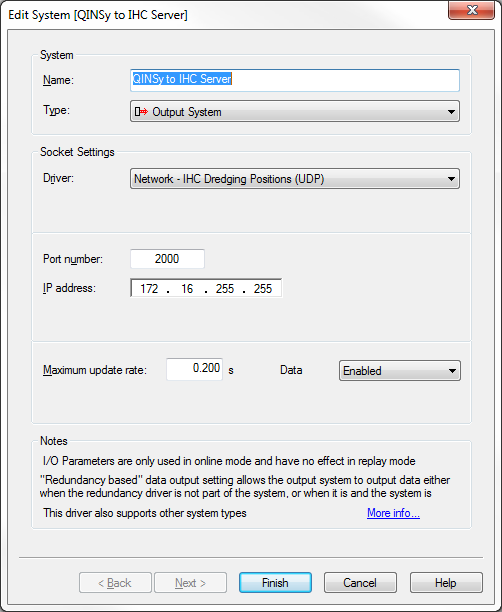This screenshot has height=612, width=502.
Task: Click the Maximum update rate field
Action: point(194,369)
